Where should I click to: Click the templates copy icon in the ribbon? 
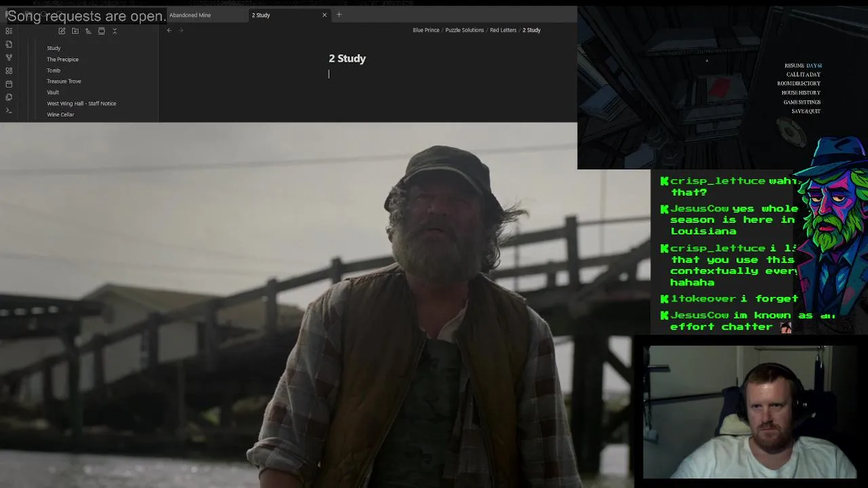(x=9, y=97)
